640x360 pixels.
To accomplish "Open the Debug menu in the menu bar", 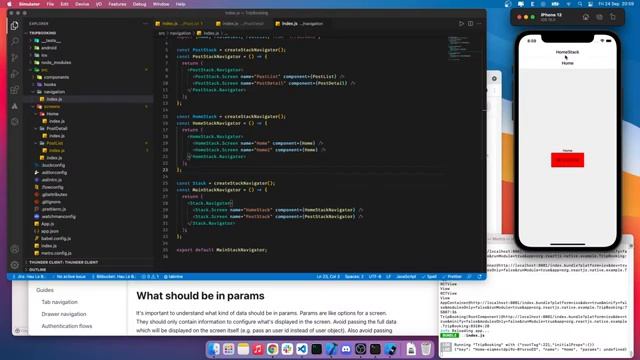I will click(139, 4).
